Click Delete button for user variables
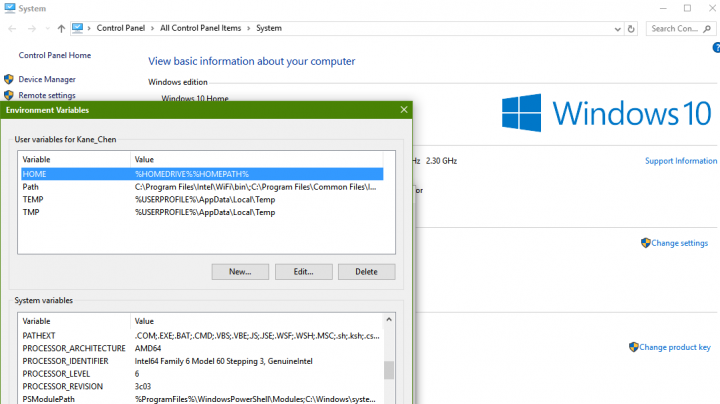The image size is (720, 404). (366, 272)
